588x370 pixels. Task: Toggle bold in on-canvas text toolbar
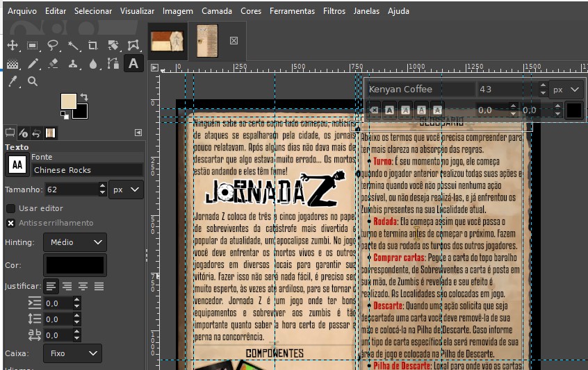coord(390,110)
